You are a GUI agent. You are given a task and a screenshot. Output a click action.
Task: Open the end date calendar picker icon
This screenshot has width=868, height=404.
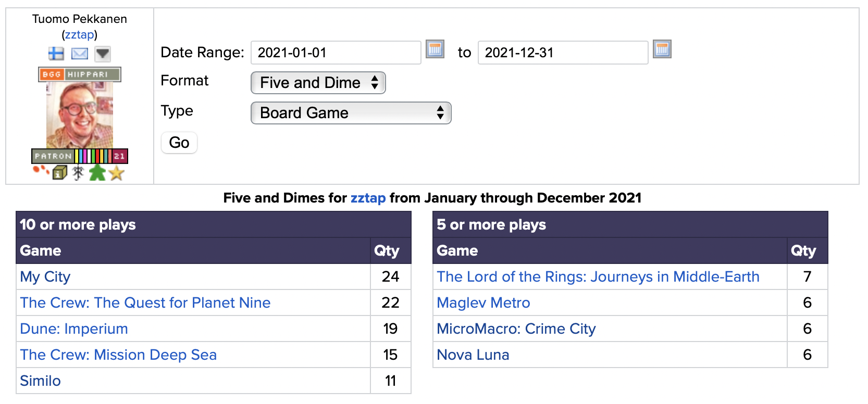tap(662, 49)
